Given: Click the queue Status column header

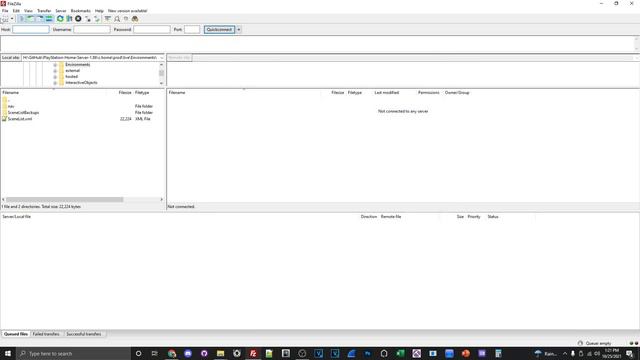Looking at the screenshot, I should point(493,217).
